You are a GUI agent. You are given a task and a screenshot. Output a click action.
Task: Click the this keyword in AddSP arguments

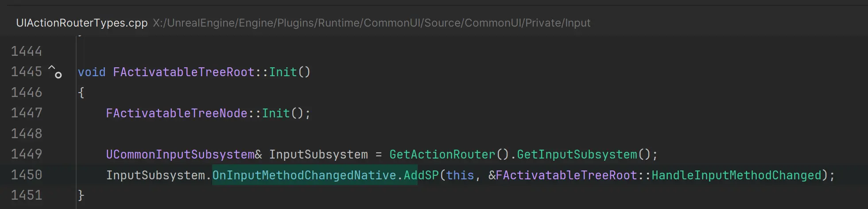coord(460,175)
